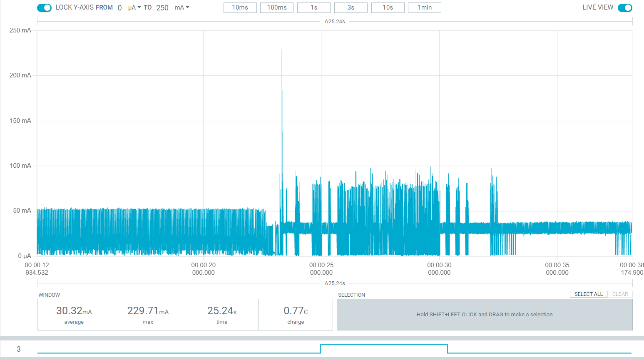Edit the Y-axis FROM value field

[119, 8]
